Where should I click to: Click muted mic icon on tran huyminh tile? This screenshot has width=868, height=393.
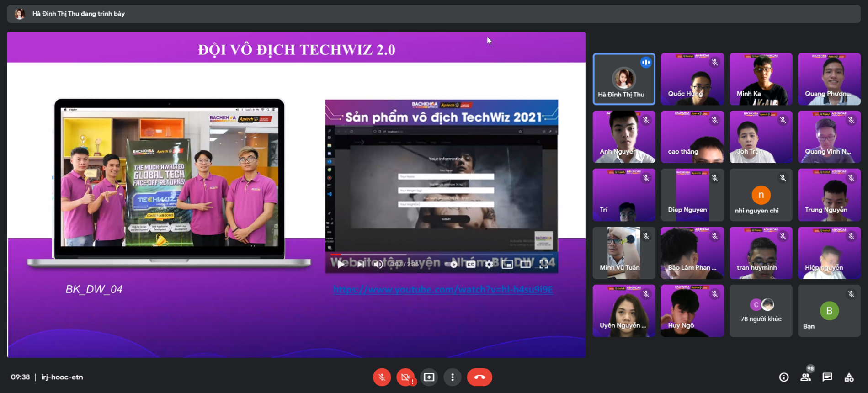(783, 236)
